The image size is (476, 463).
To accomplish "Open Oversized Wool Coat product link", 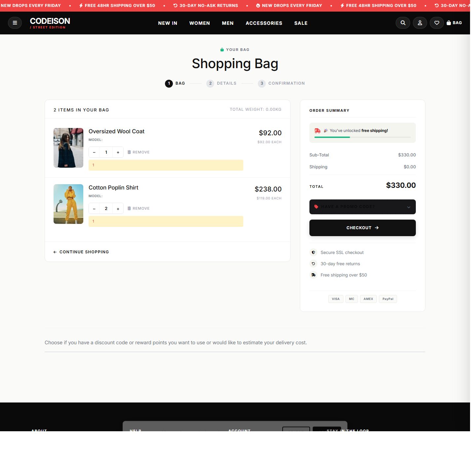I will pyautogui.click(x=116, y=131).
